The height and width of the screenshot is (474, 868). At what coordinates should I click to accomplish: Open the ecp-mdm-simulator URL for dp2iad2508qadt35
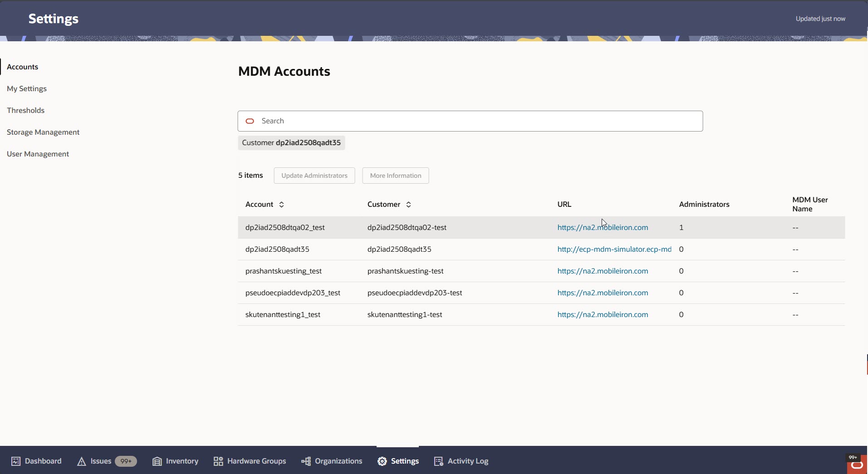[613, 249]
